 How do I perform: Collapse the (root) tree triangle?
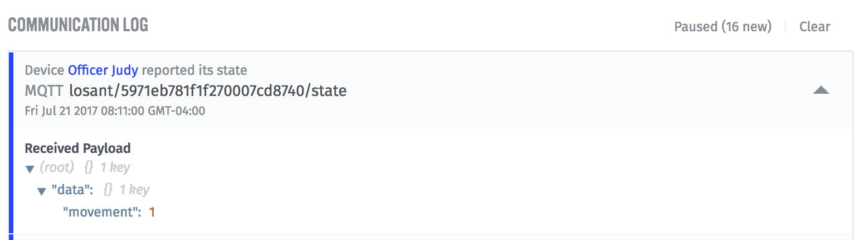tap(30, 169)
